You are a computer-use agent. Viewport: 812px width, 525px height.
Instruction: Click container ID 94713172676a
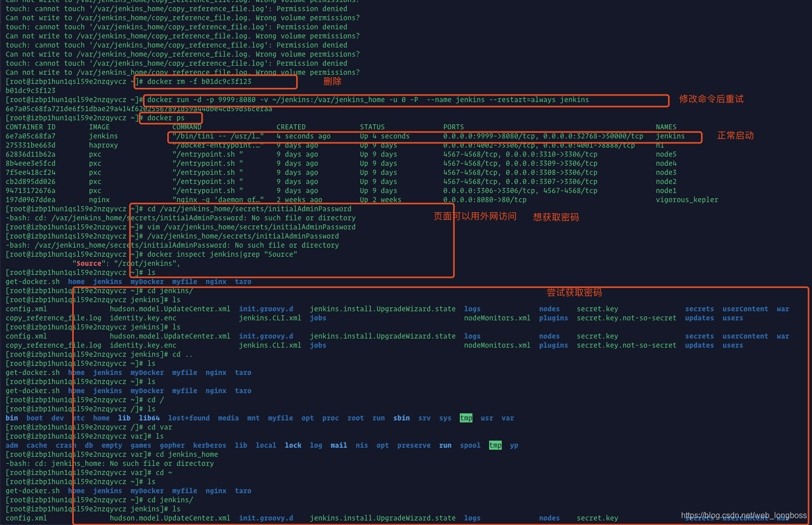(30, 190)
